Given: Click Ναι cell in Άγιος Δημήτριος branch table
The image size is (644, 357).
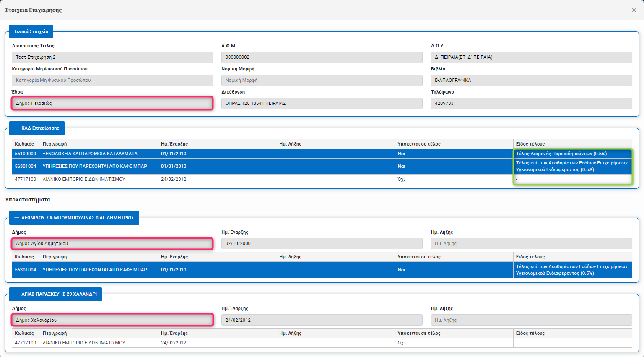Looking at the screenshot, I should pyautogui.click(x=454, y=270).
